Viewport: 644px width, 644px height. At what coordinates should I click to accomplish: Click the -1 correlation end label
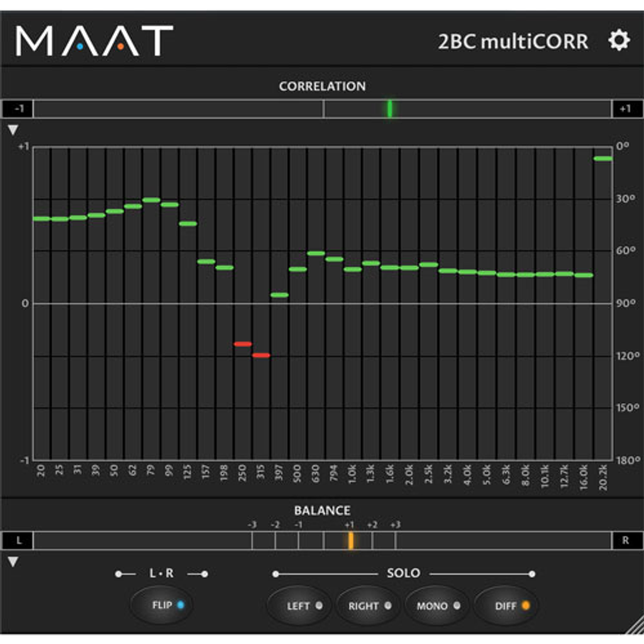[18, 109]
